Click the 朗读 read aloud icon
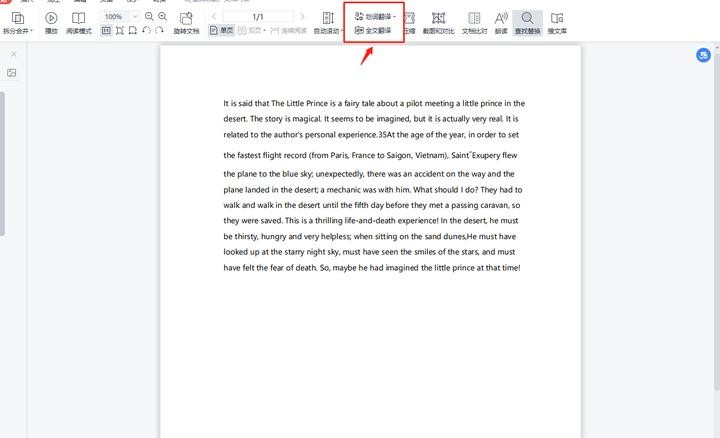The image size is (720, 438). click(501, 22)
